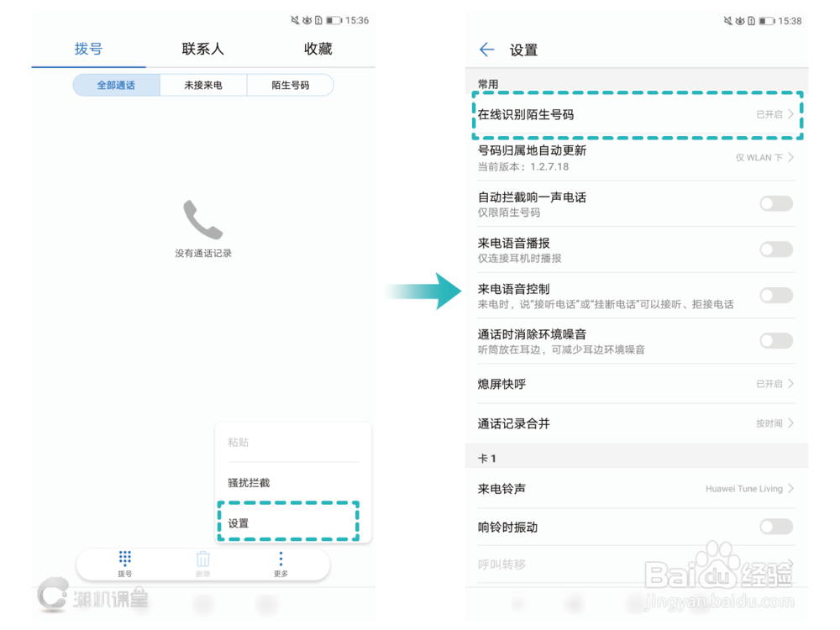Switch to the 拨号 dial tab

point(88,50)
